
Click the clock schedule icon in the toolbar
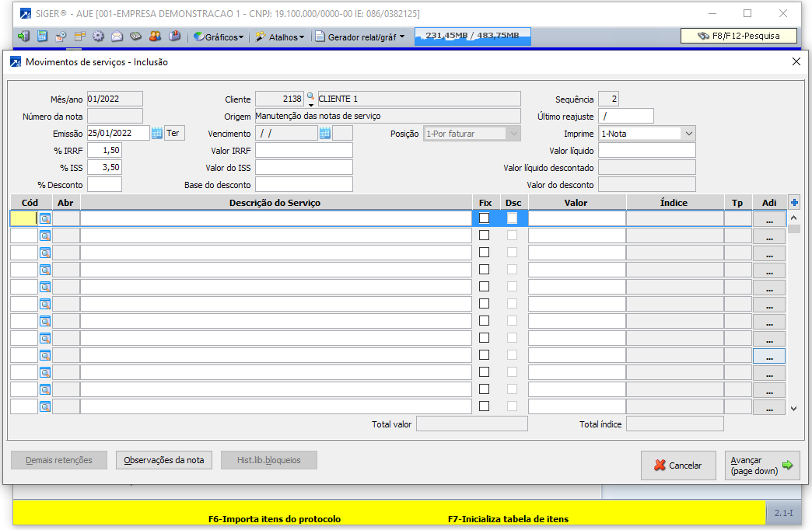61,37
